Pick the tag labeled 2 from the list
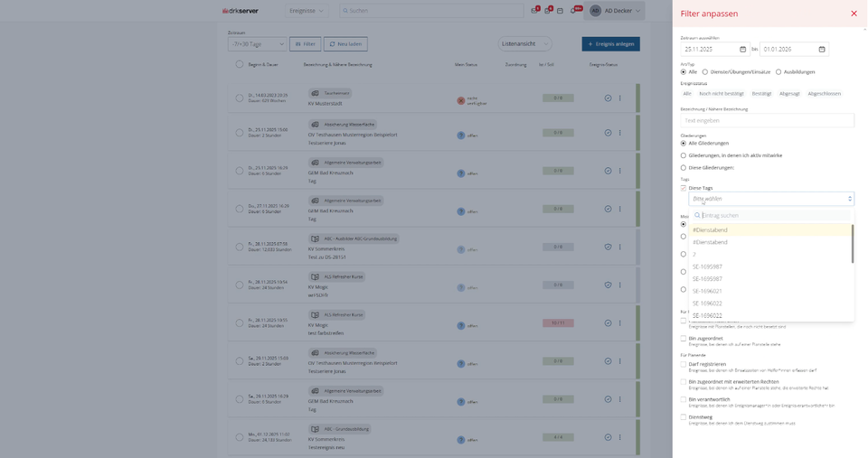Viewport: 868px width, 458px height. pyautogui.click(x=694, y=255)
